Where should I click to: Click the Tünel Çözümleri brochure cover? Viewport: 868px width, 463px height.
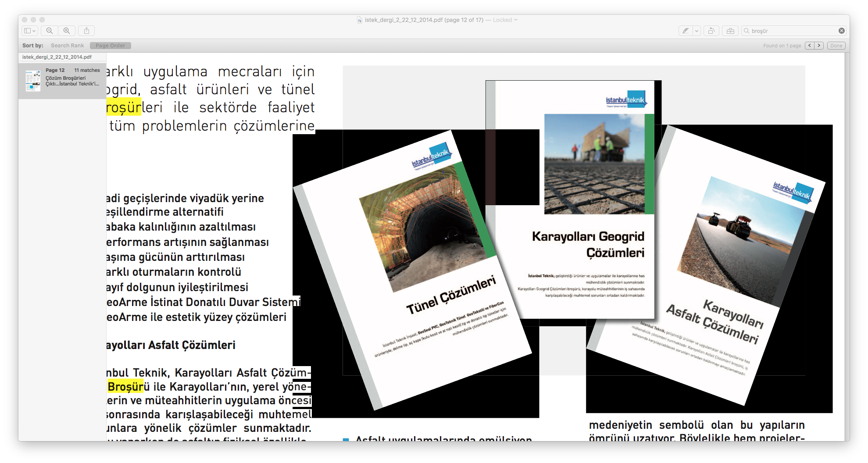tap(413, 270)
